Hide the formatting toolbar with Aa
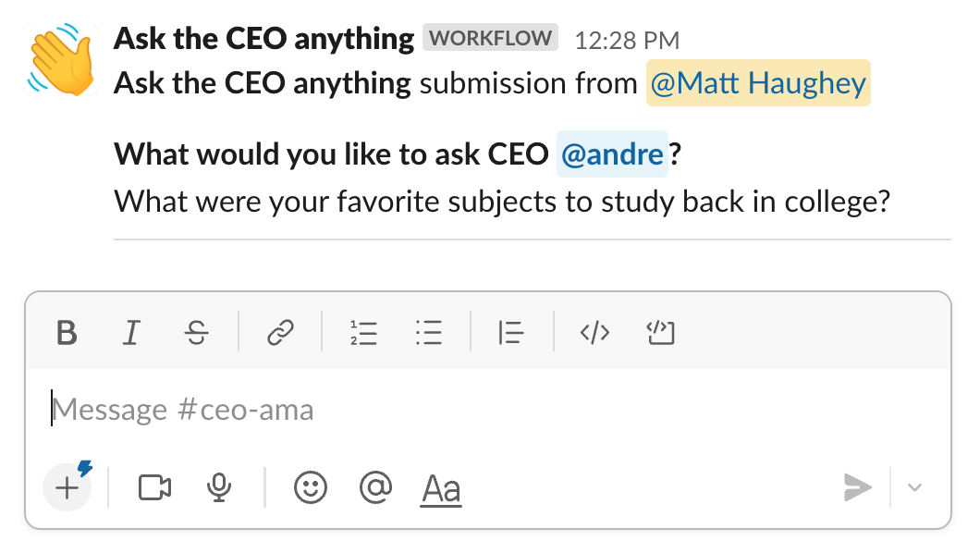Image resolution: width=980 pixels, height=553 pixels. click(x=441, y=489)
